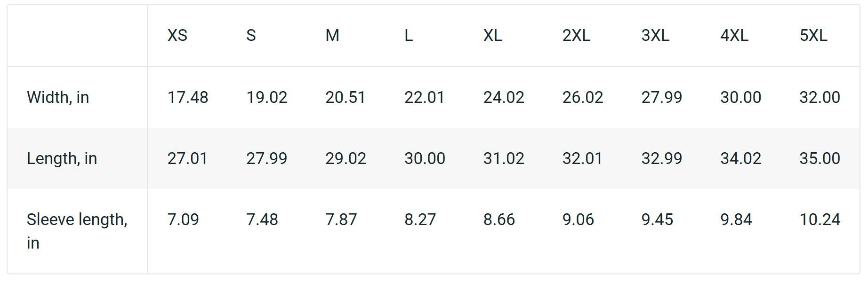The image size is (868, 281).
Task: Click the 27.01 length value
Action: 187,158
